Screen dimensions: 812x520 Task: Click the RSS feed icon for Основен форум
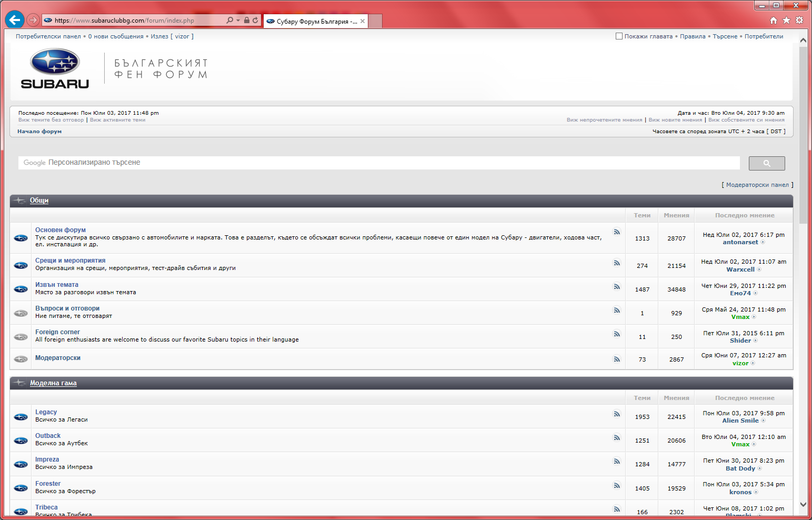[x=616, y=232]
